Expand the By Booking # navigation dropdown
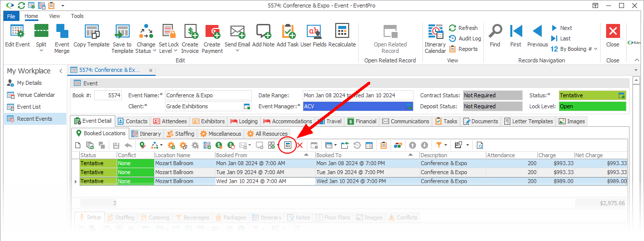The width and height of the screenshot is (644, 241). [595, 49]
